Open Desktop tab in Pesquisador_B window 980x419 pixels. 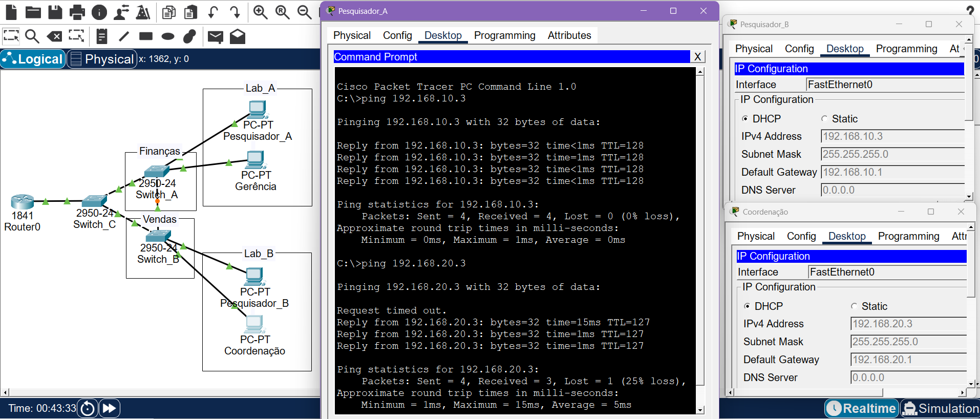845,49
